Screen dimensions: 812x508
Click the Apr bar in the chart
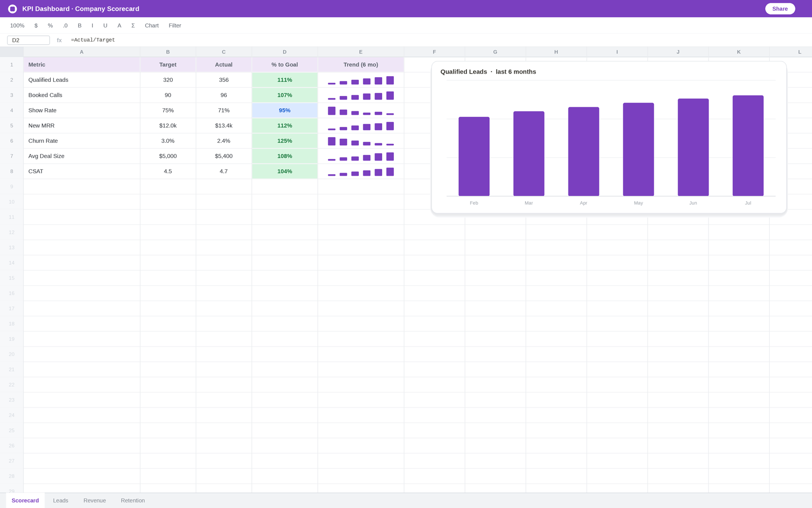(584, 151)
